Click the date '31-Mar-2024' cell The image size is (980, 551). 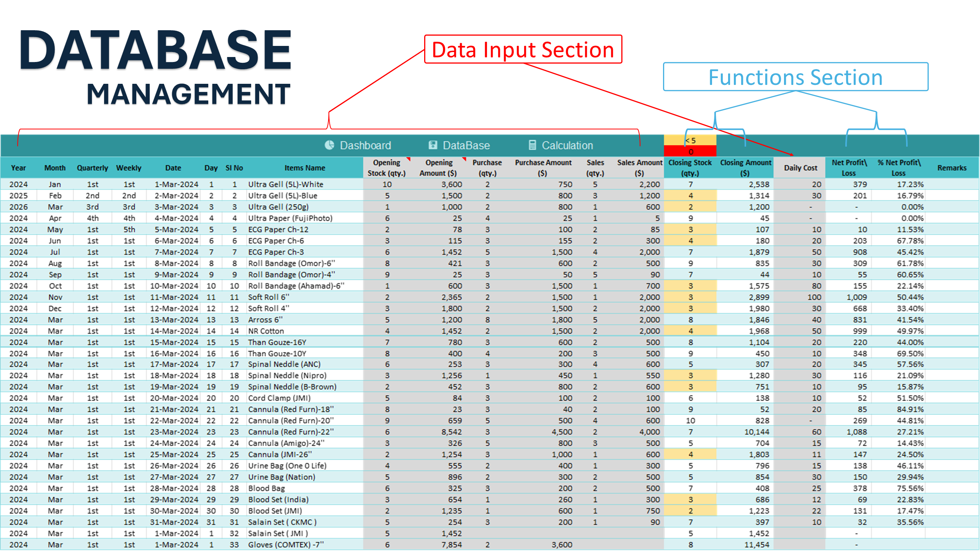[x=174, y=522]
